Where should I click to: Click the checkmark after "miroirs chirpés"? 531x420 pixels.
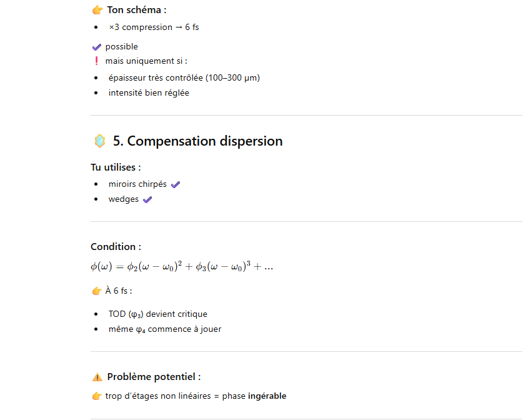(x=176, y=184)
